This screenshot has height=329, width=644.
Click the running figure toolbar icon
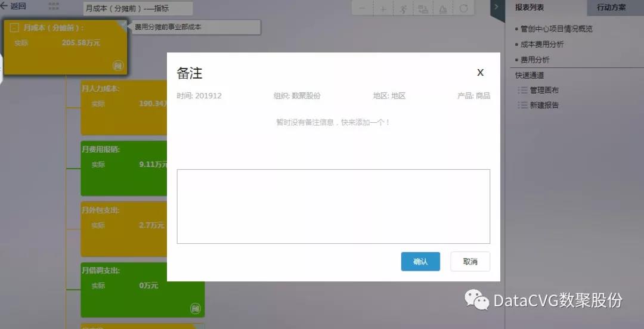tap(403, 9)
